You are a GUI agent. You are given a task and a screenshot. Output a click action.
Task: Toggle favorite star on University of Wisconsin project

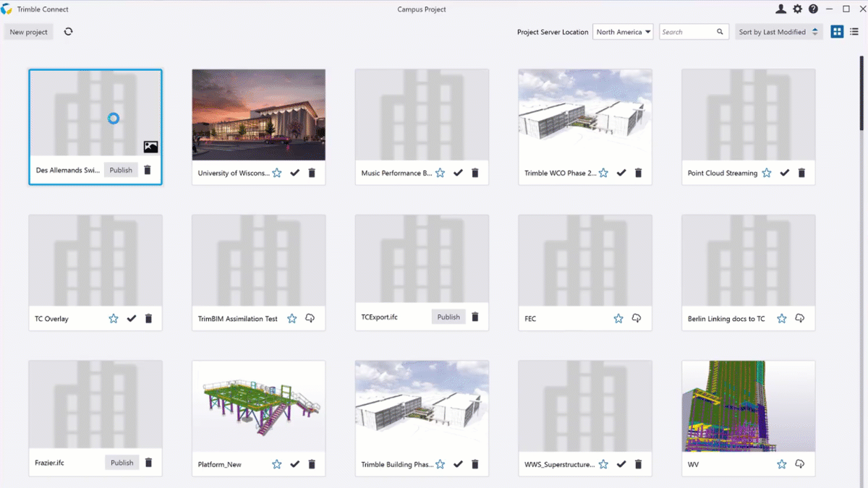(x=277, y=173)
